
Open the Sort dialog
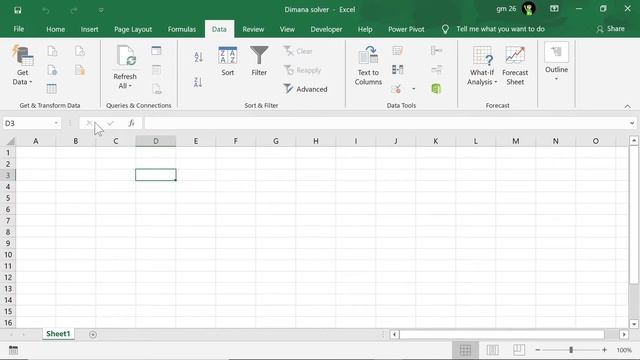point(228,61)
